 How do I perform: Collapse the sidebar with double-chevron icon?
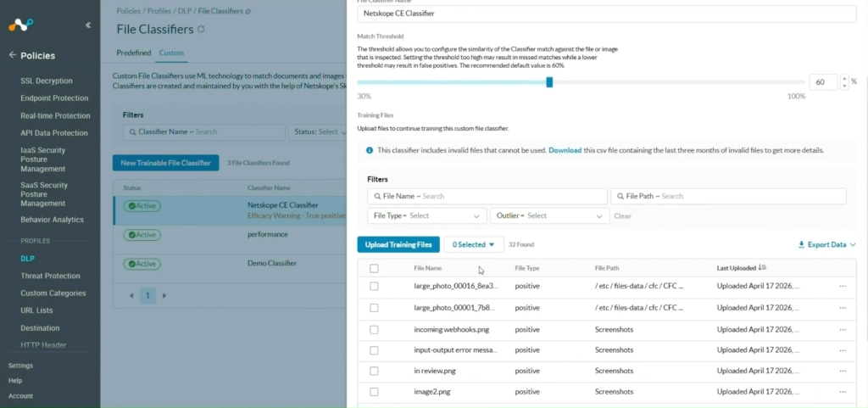tap(88, 25)
